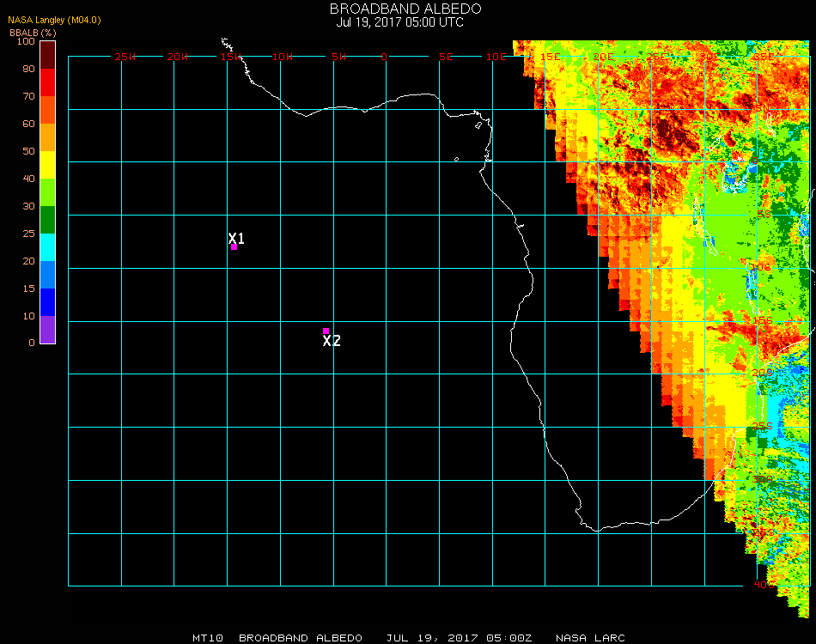
Task: Select the light green 30-40 legend swatch
Action: coord(47,192)
